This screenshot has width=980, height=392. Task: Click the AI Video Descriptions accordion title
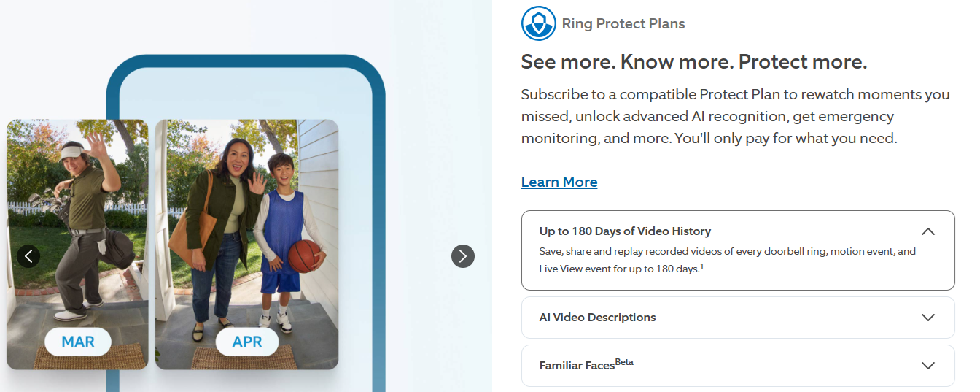pyautogui.click(x=597, y=318)
